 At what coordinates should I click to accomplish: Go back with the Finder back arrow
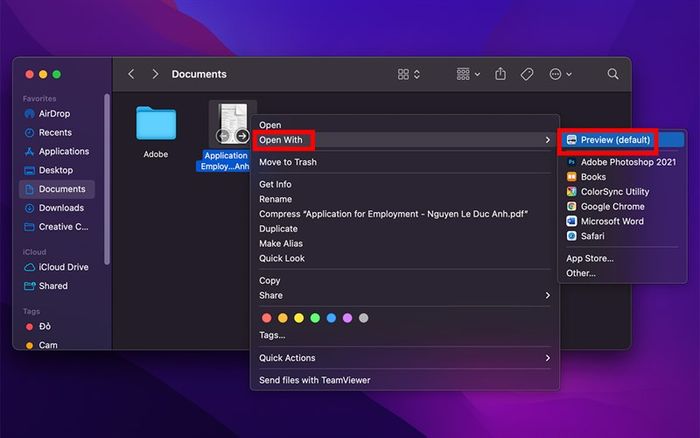[x=131, y=74]
